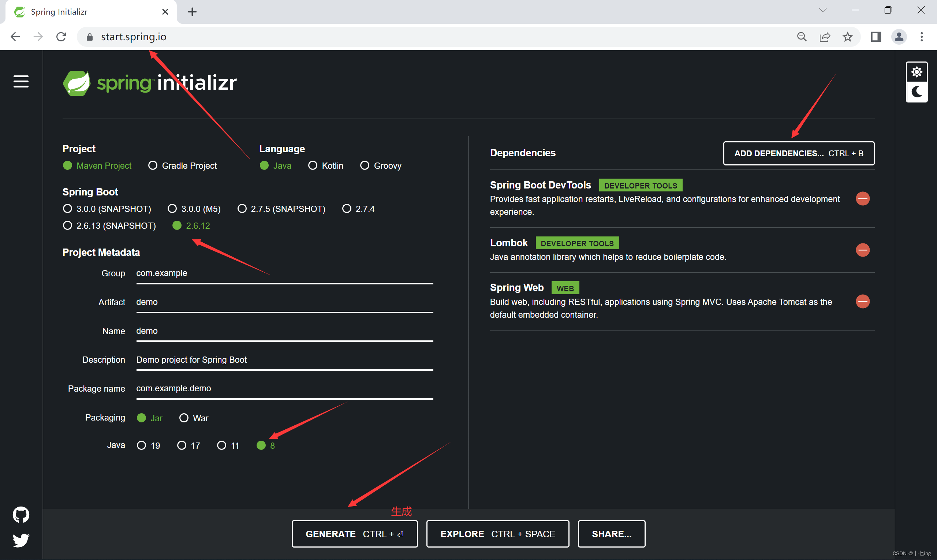This screenshot has height=560, width=937.
Task: Remove Lombok dependency
Action: 862,250
